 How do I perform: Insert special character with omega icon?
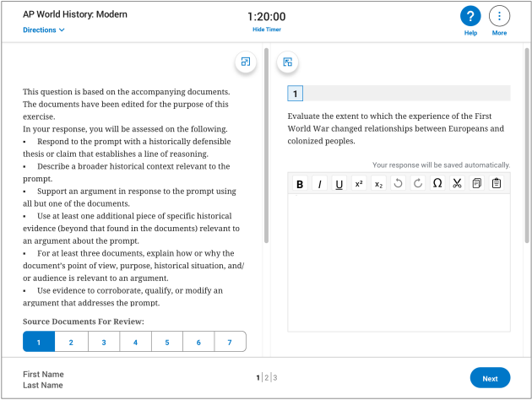click(x=437, y=184)
